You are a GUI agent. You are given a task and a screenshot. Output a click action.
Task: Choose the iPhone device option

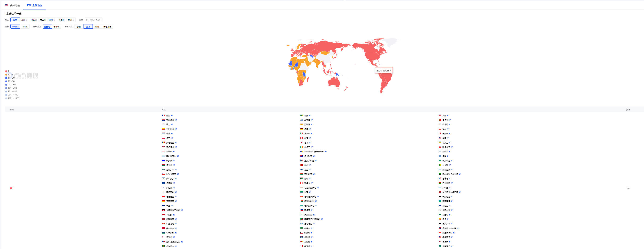point(15,27)
